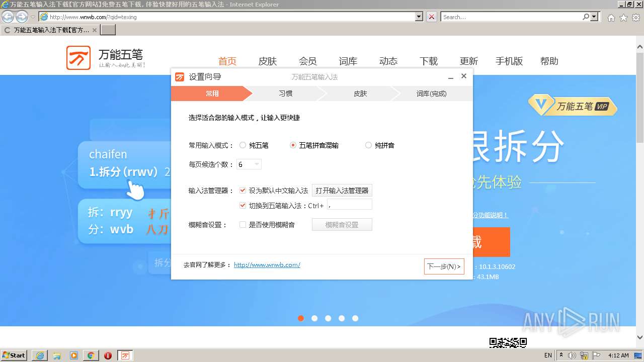Go to wizard step 习惯

pos(285,94)
